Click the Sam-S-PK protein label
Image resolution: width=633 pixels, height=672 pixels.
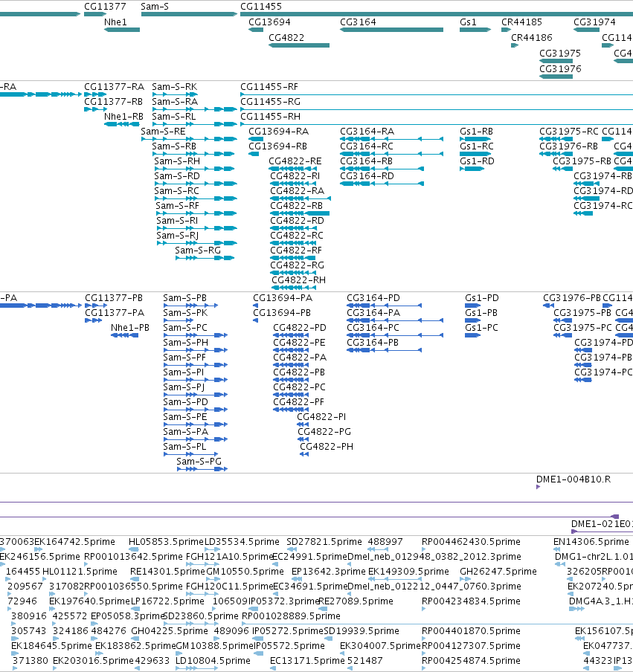(x=185, y=313)
